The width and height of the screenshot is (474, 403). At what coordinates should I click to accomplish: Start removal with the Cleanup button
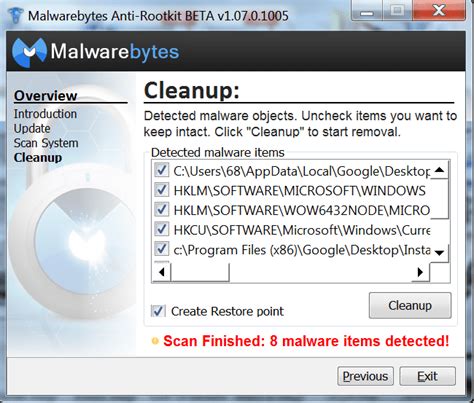click(x=410, y=305)
